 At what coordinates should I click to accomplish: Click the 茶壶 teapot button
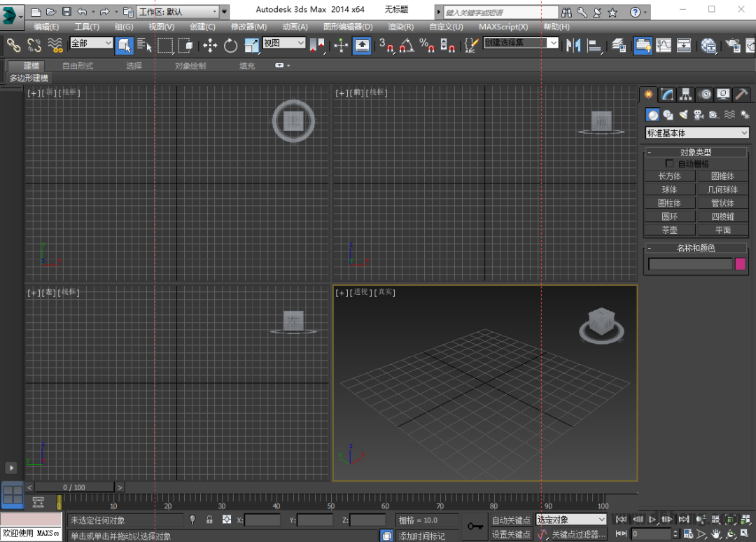click(x=670, y=230)
